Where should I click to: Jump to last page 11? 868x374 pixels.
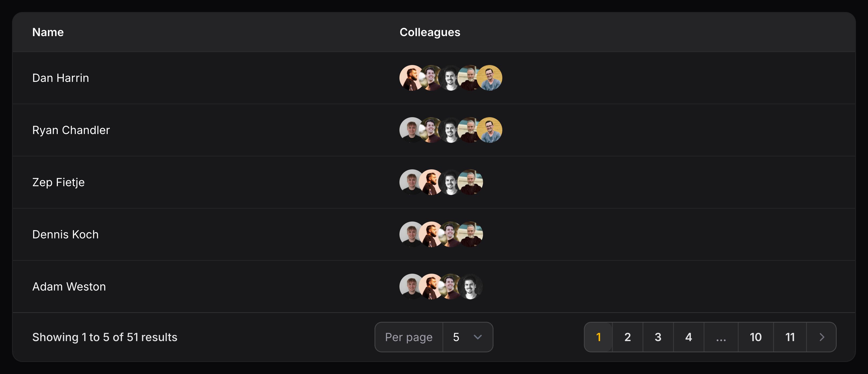tap(790, 337)
